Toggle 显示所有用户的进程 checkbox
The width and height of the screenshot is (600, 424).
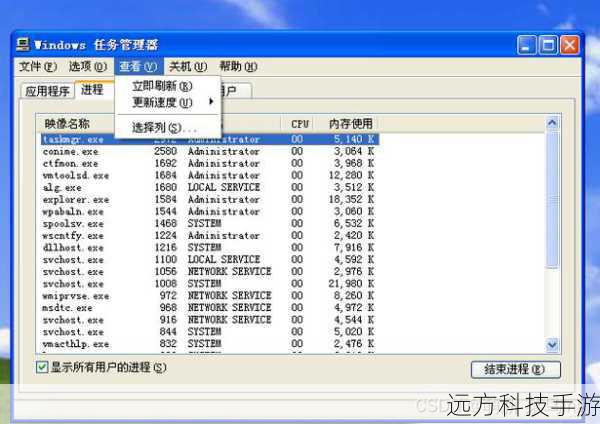click(x=42, y=367)
